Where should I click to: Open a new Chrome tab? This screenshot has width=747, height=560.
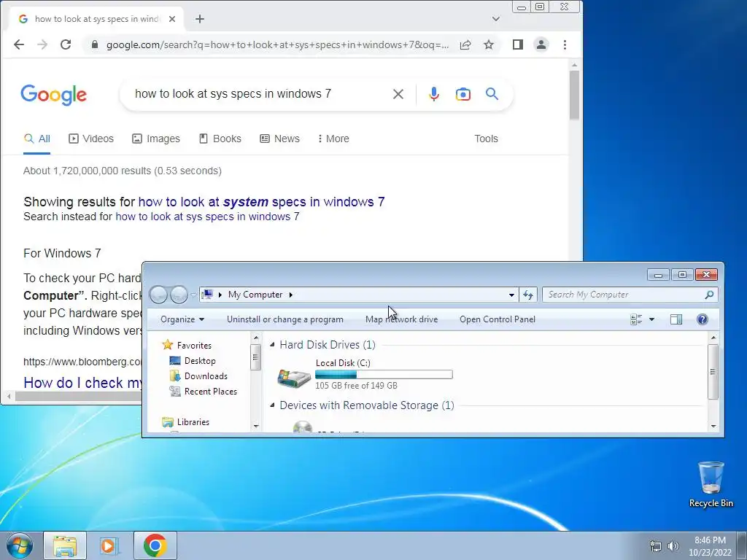point(200,19)
